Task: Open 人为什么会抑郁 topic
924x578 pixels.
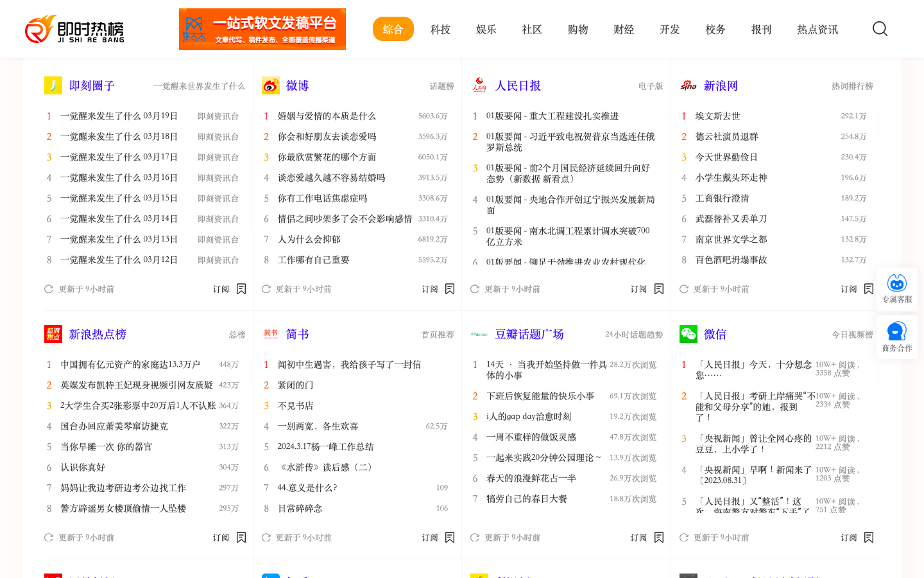Action: pos(309,240)
